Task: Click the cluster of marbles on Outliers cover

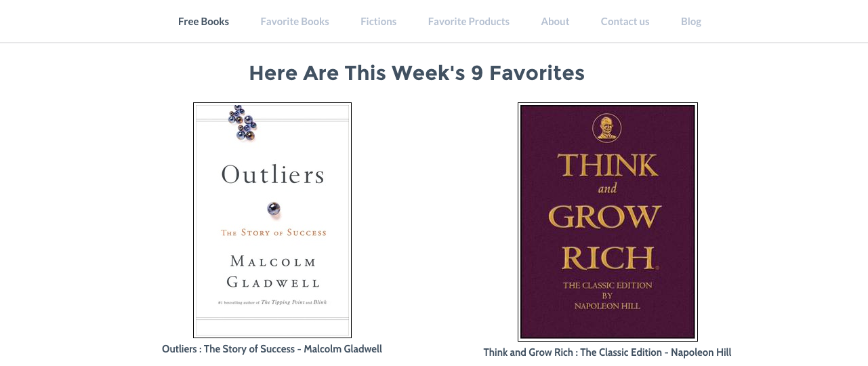Action: coord(243,123)
